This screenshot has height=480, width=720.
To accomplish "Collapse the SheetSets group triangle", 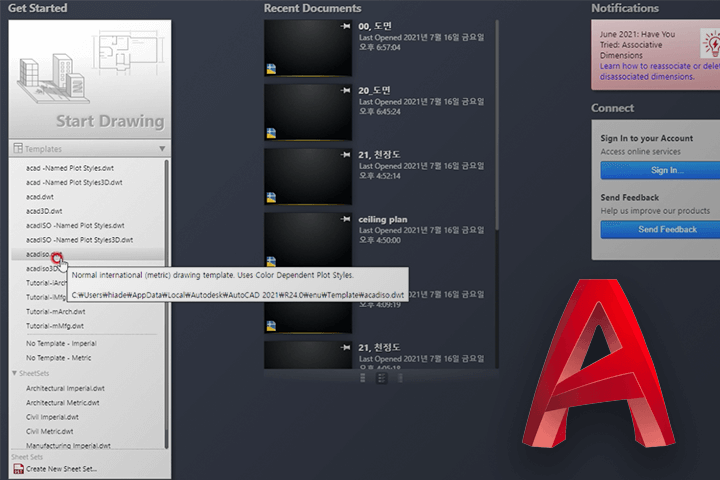I will point(14,373).
